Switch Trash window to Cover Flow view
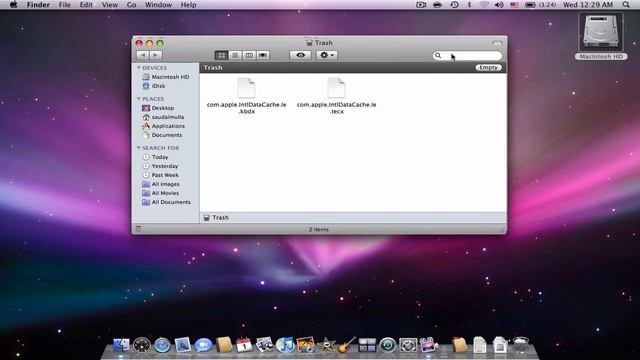640x360 pixels. tap(263, 55)
